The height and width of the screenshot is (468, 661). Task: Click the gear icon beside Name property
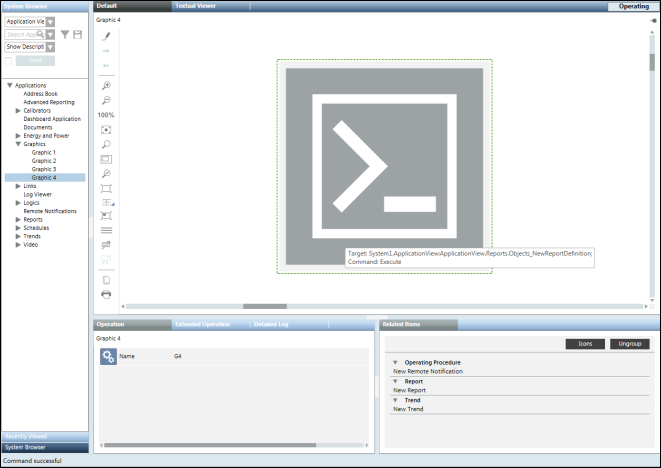108,357
